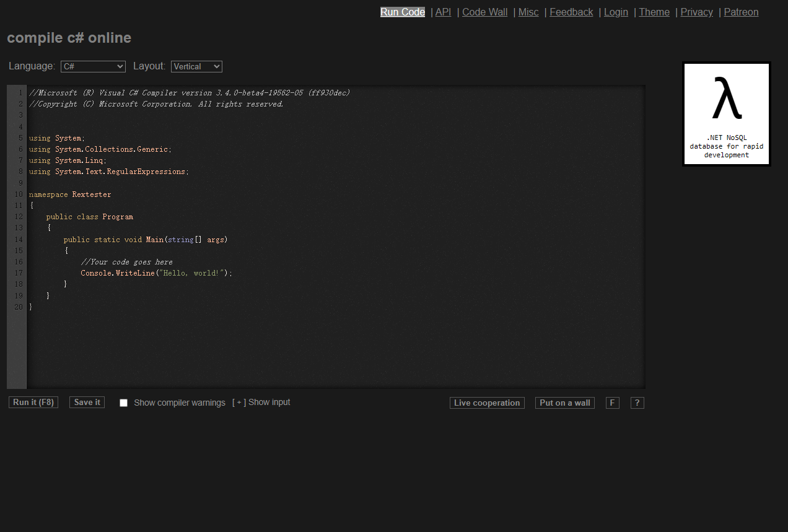Expand the Show input section
788x532 pixels.
[261, 403]
